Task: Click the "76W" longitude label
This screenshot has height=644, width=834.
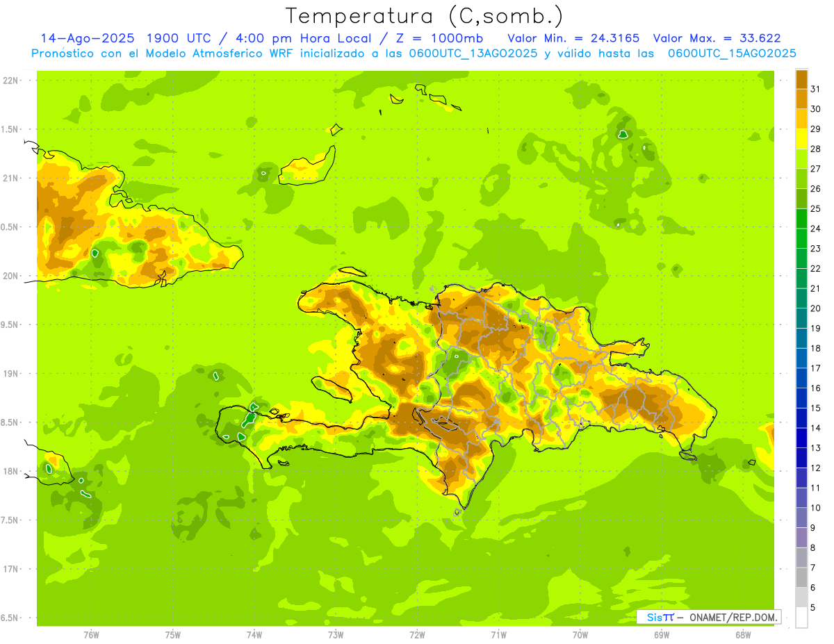Action: coord(91,635)
